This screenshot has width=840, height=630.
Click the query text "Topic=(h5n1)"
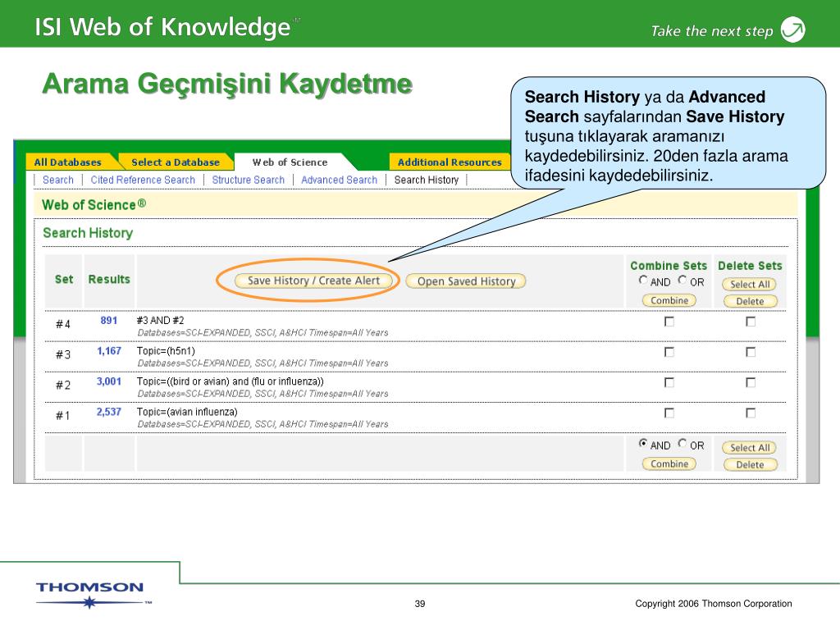click(x=166, y=351)
